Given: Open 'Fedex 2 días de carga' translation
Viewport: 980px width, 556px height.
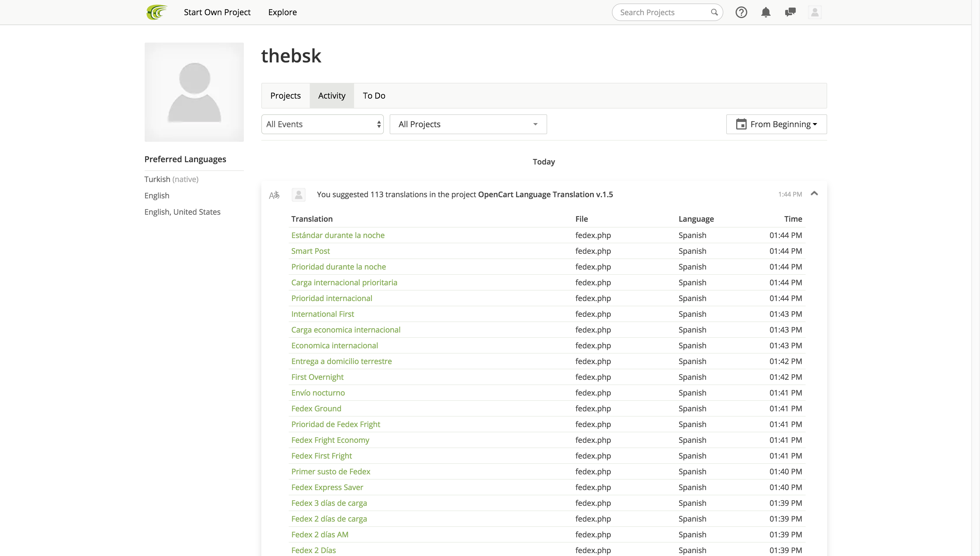Looking at the screenshot, I should click(329, 519).
